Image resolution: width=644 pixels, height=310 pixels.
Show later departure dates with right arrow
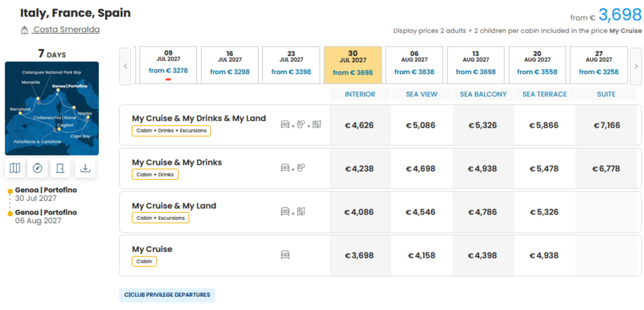click(x=636, y=66)
